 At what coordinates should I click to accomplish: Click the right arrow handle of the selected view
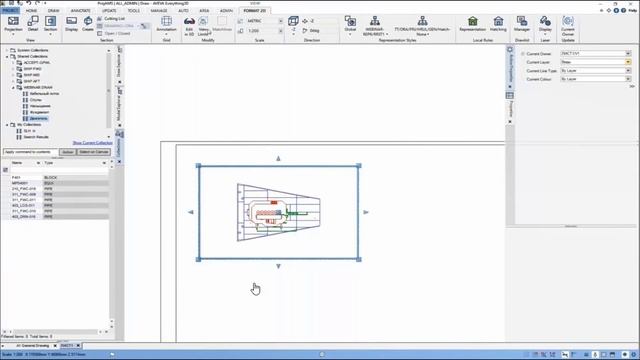pyautogui.click(x=366, y=212)
